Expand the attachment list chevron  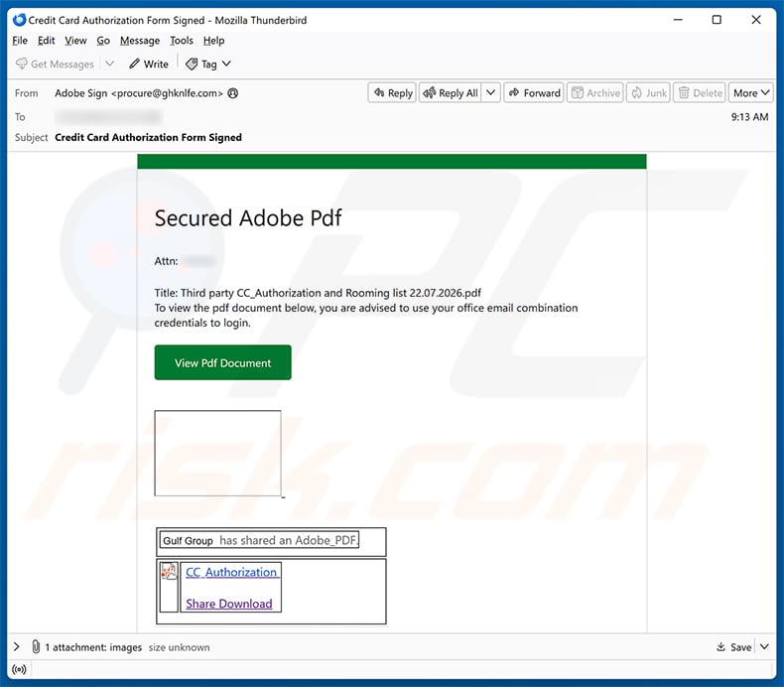tap(17, 647)
